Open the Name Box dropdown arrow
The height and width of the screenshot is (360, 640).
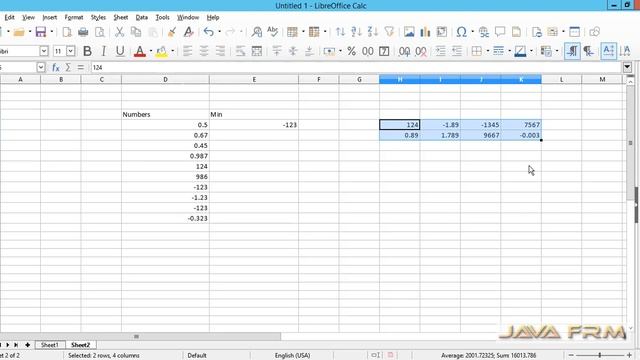[x=40, y=67]
